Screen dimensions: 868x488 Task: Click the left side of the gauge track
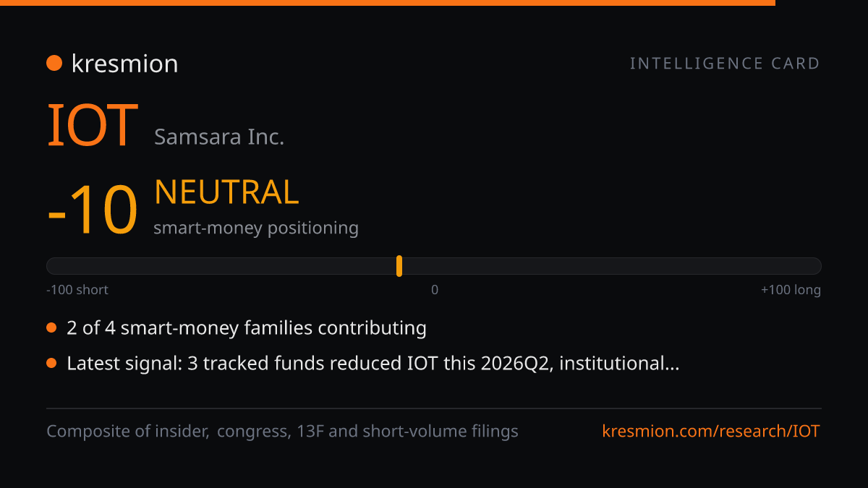(x=221, y=266)
